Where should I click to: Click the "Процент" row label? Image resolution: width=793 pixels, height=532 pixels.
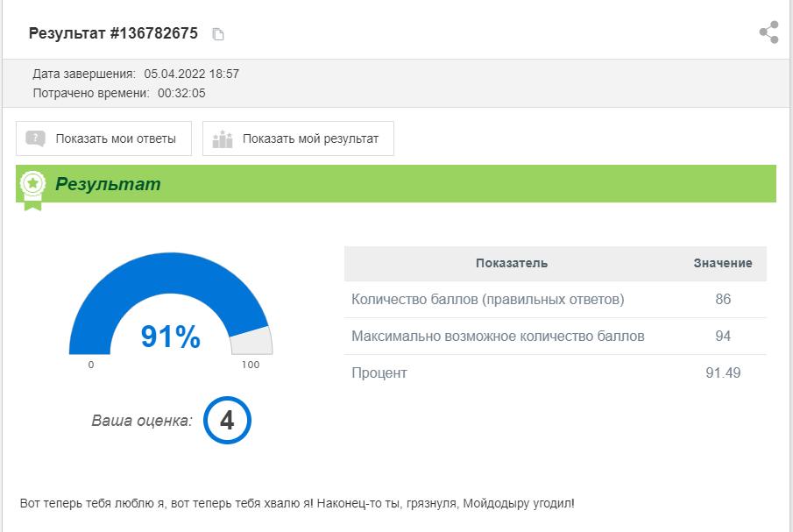[x=379, y=372]
